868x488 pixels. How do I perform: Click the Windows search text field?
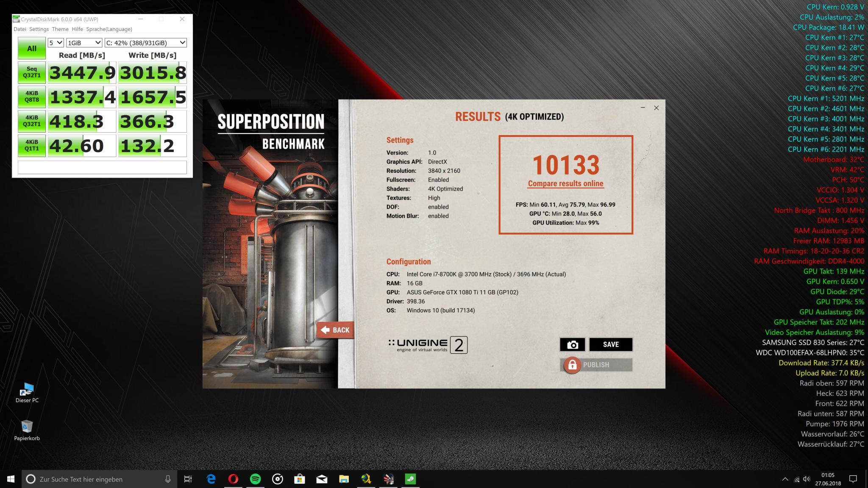pos(97,479)
